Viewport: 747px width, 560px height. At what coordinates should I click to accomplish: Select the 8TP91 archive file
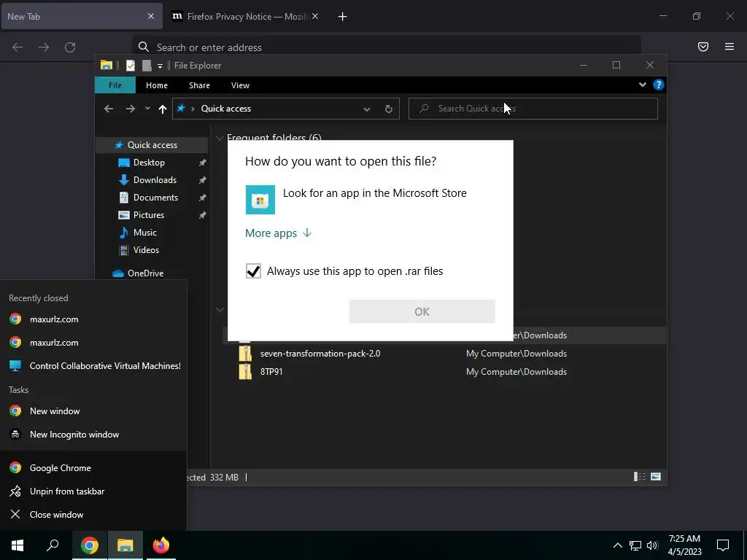(271, 371)
